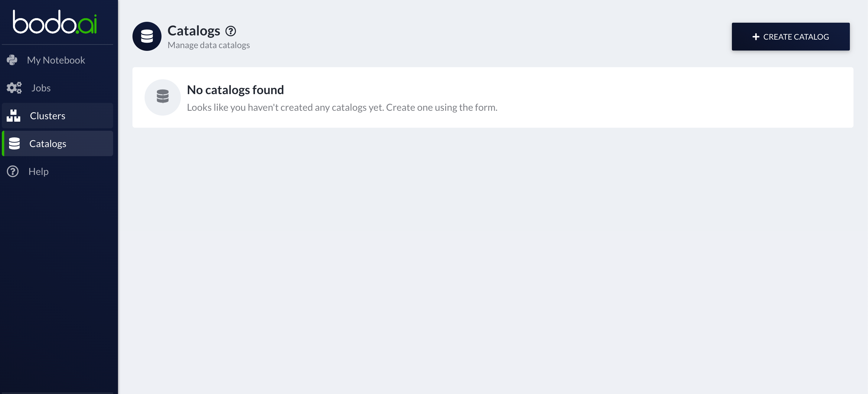
Task: Click the Clusters boxes icon in sidebar
Action: [x=14, y=116]
